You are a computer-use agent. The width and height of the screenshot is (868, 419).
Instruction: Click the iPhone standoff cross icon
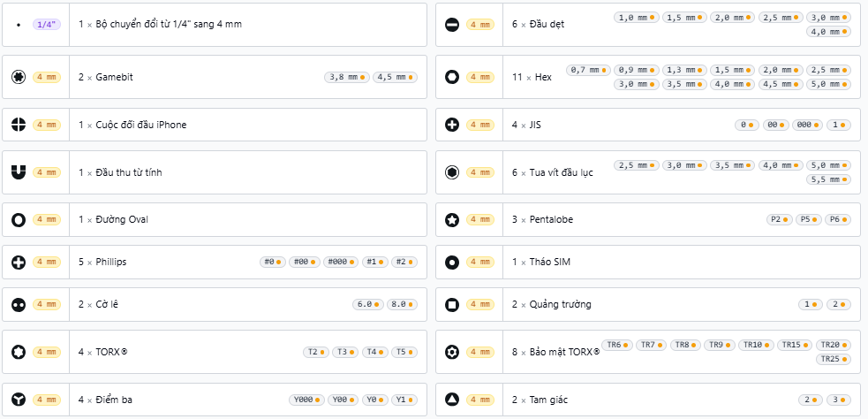pyautogui.click(x=19, y=125)
